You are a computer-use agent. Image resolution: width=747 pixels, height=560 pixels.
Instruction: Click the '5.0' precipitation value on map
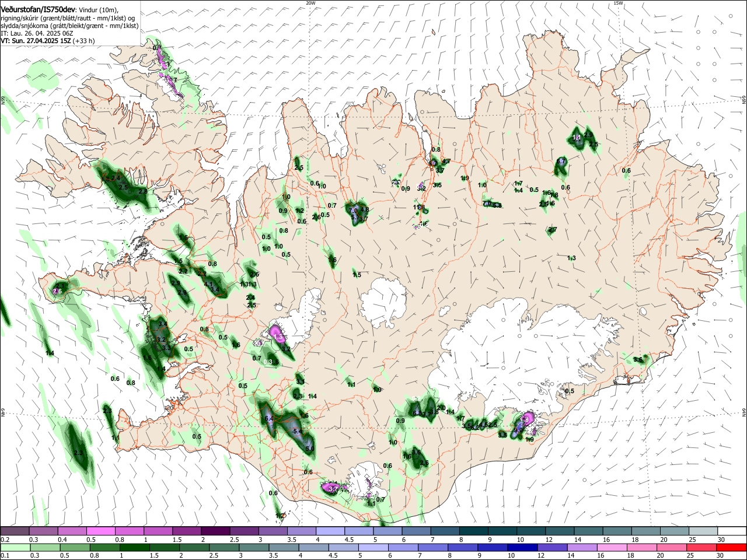tap(310, 449)
